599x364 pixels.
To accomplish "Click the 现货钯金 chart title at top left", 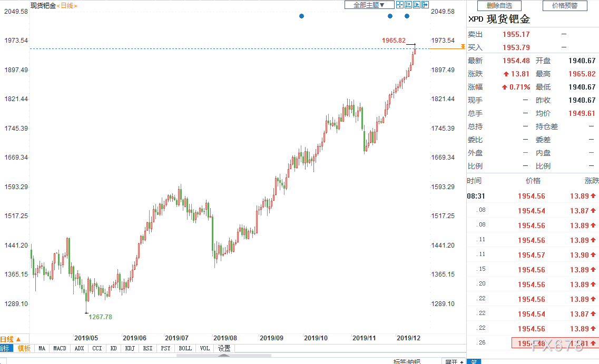I will point(43,6).
